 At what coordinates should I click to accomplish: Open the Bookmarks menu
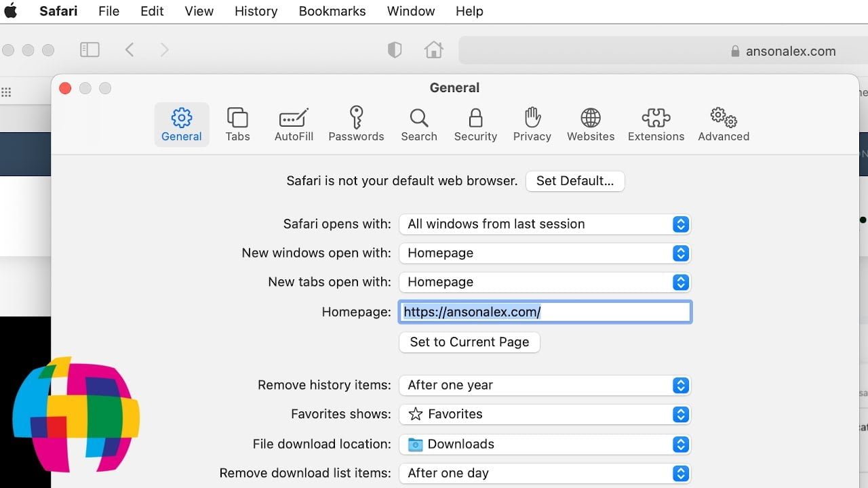point(332,11)
